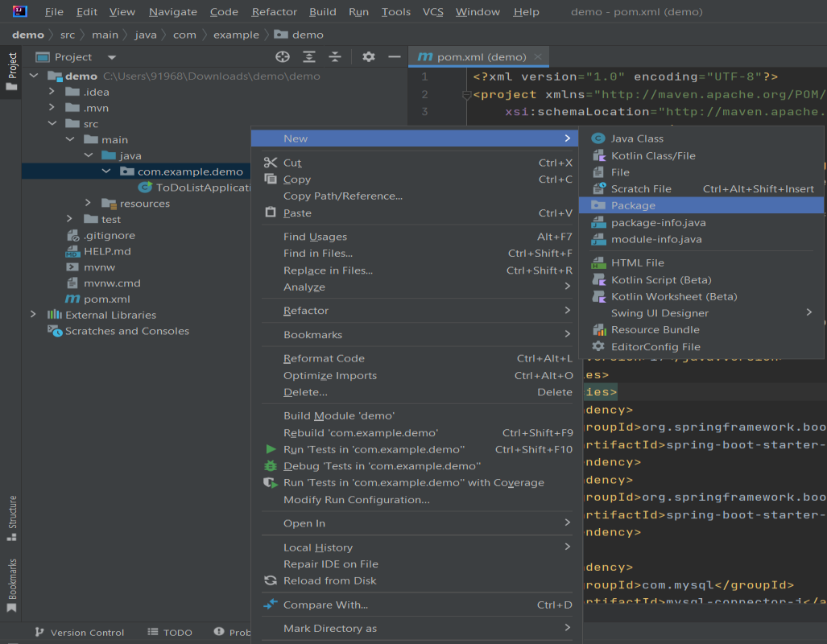Viewport: 827px width, 644px height.
Task: Open the Version Control tool window
Action: pyautogui.click(x=80, y=633)
